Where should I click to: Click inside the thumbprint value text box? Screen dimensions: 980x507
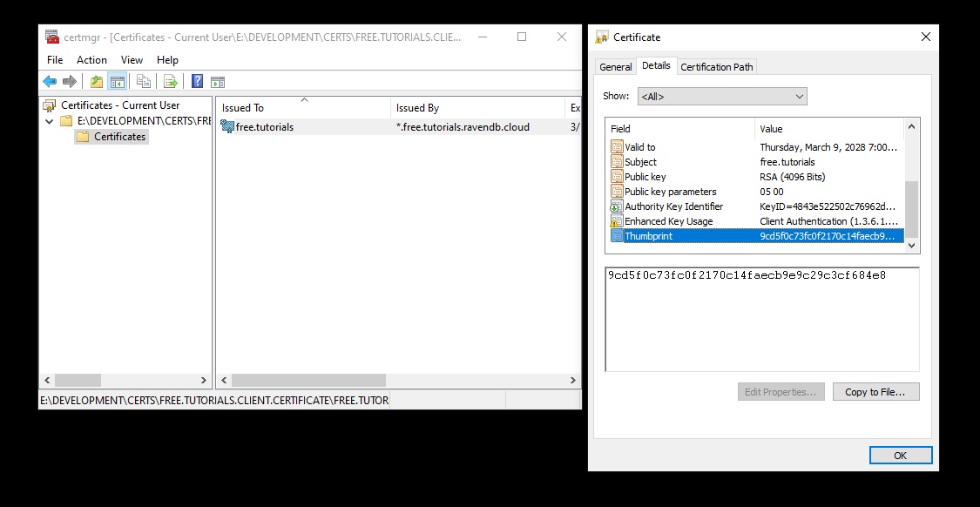point(762,319)
